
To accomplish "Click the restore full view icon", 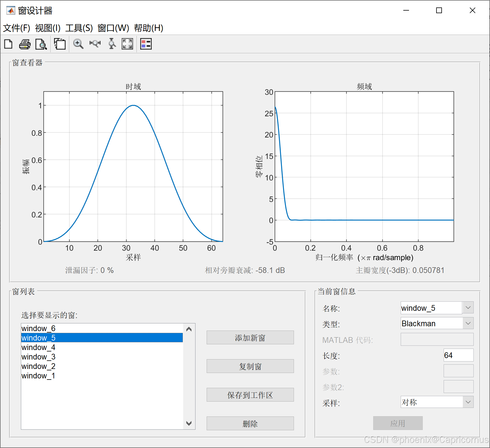I will coord(127,44).
